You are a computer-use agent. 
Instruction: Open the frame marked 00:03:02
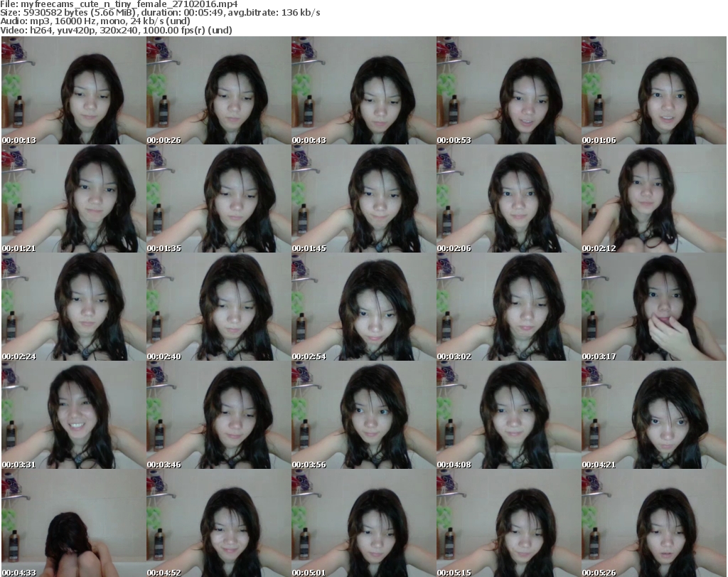point(508,307)
